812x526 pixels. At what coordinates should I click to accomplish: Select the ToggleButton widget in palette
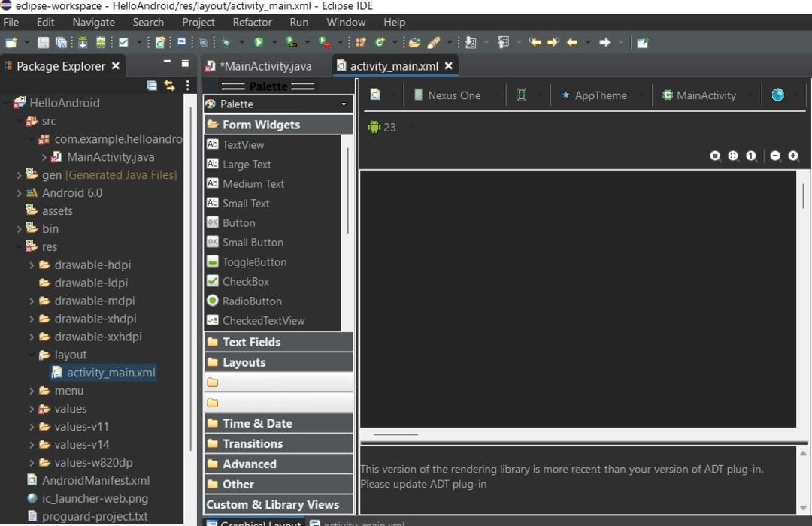click(x=273, y=262)
